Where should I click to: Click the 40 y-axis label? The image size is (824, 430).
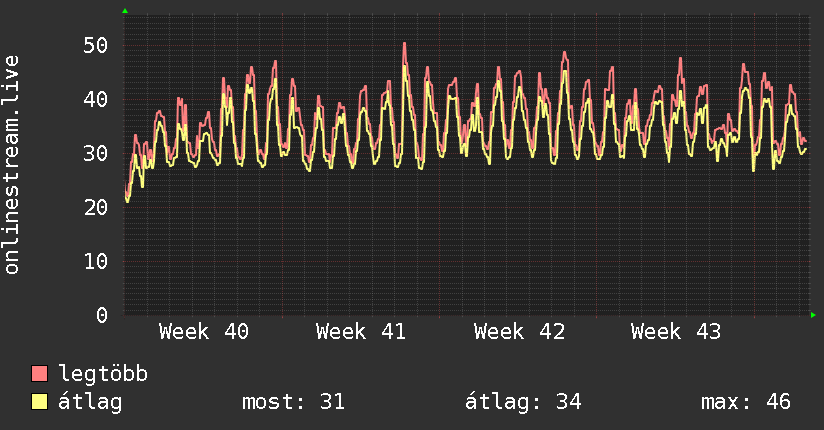96,99
